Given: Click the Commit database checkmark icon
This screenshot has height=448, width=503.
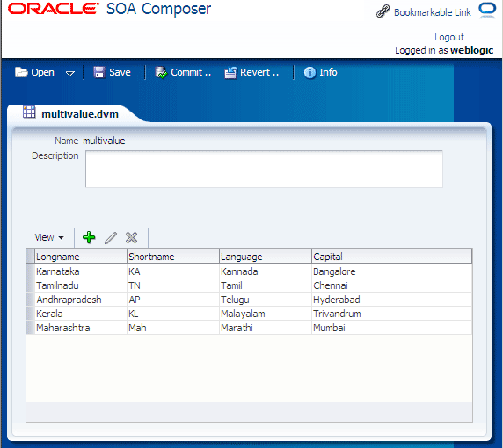Looking at the screenshot, I should [161, 72].
